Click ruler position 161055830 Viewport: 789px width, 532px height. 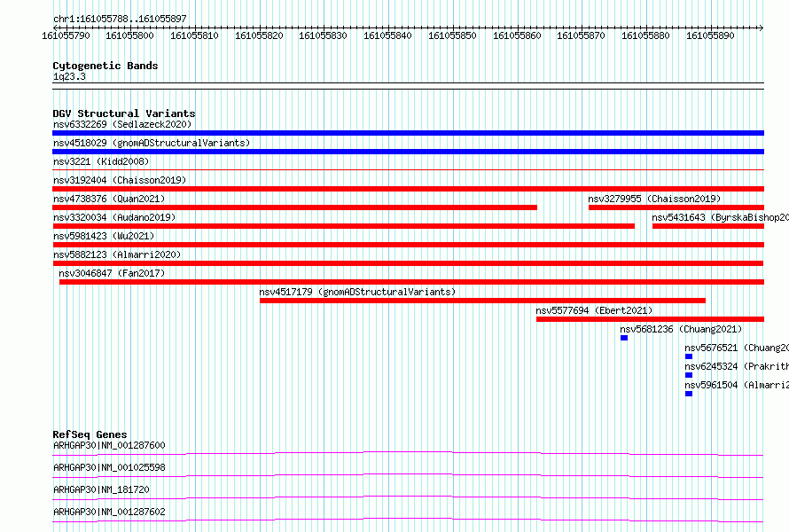click(x=323, y=35)
